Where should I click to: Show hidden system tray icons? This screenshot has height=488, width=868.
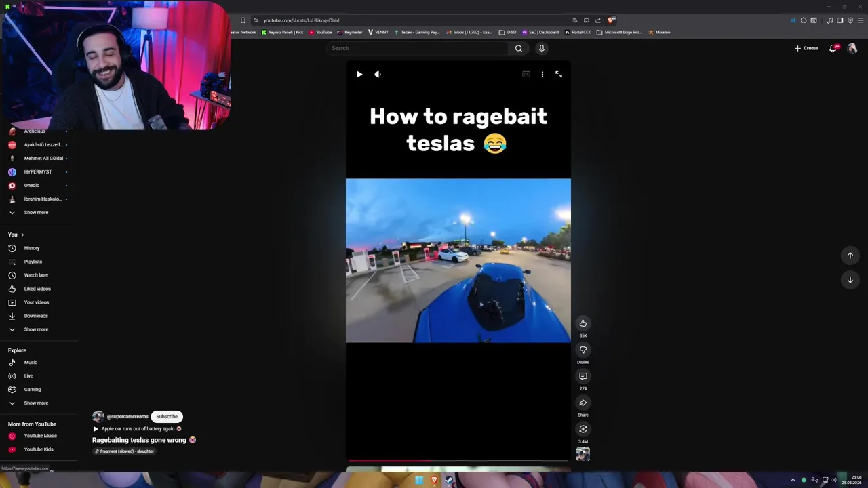point(793,480)
